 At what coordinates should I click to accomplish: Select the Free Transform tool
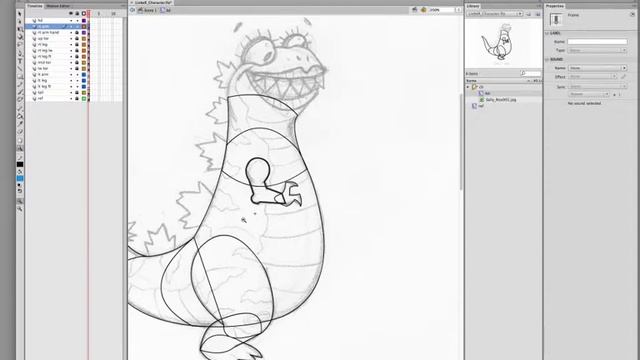click(x=20, y=29)
